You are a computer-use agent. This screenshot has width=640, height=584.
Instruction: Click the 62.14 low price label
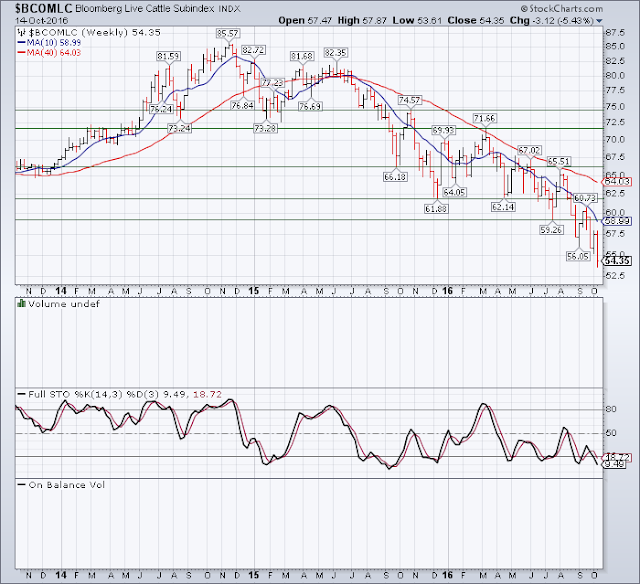(x=503, y=207)
